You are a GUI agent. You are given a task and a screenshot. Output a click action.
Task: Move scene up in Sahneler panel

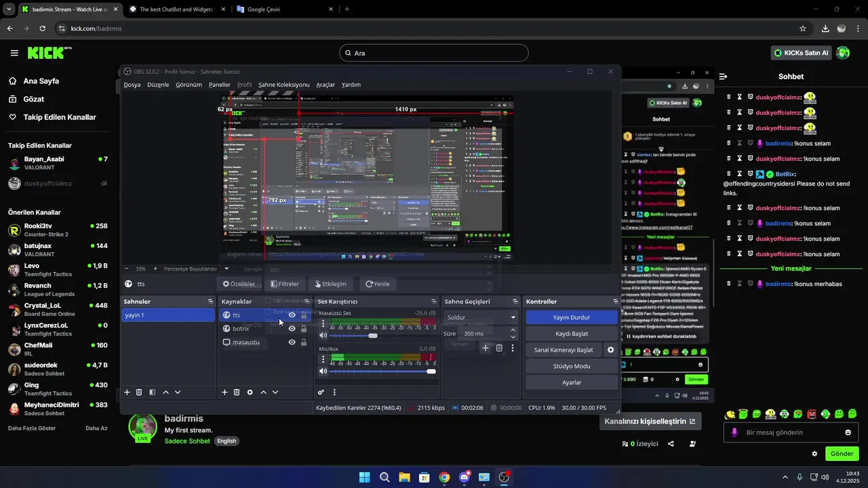165,392
